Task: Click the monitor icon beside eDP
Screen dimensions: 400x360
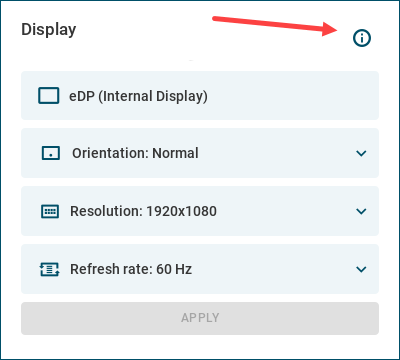Action: tap(49, 96)
